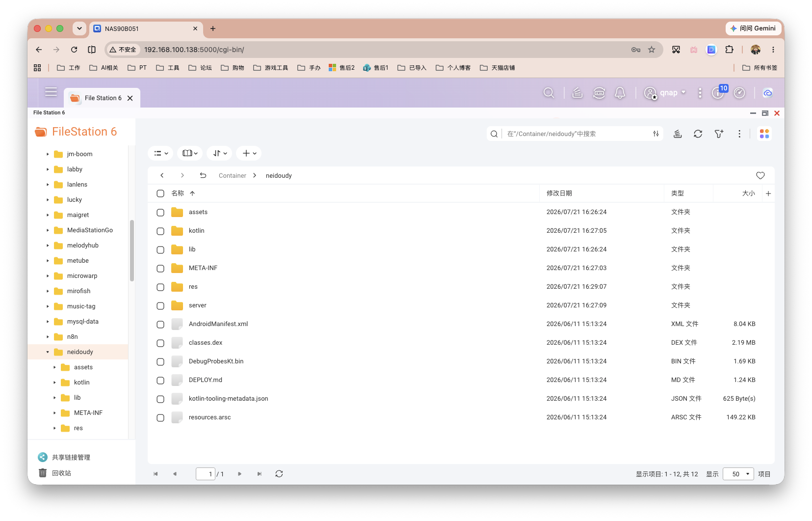Screen dimensions: 812x521
Task: Toggle the select-all checkbox in the header
Action: pyautogui.click(x=160, y=193)
